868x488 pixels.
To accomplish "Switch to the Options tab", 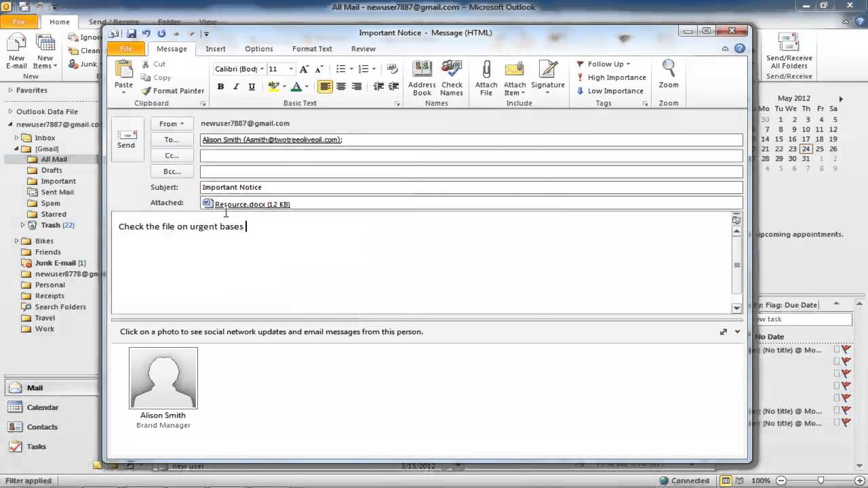I will (x=259, y=49).
